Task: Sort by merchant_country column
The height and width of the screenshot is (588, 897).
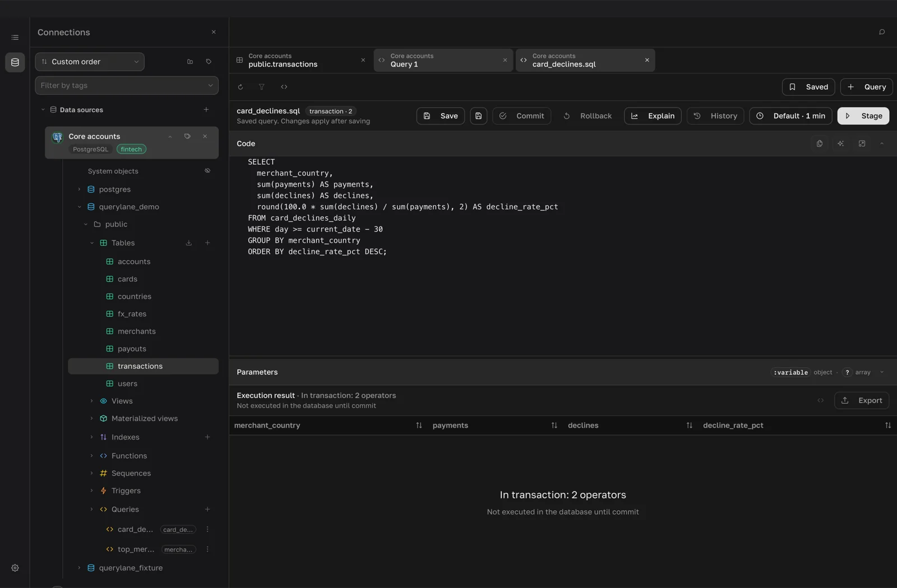Action: [419, 425]
